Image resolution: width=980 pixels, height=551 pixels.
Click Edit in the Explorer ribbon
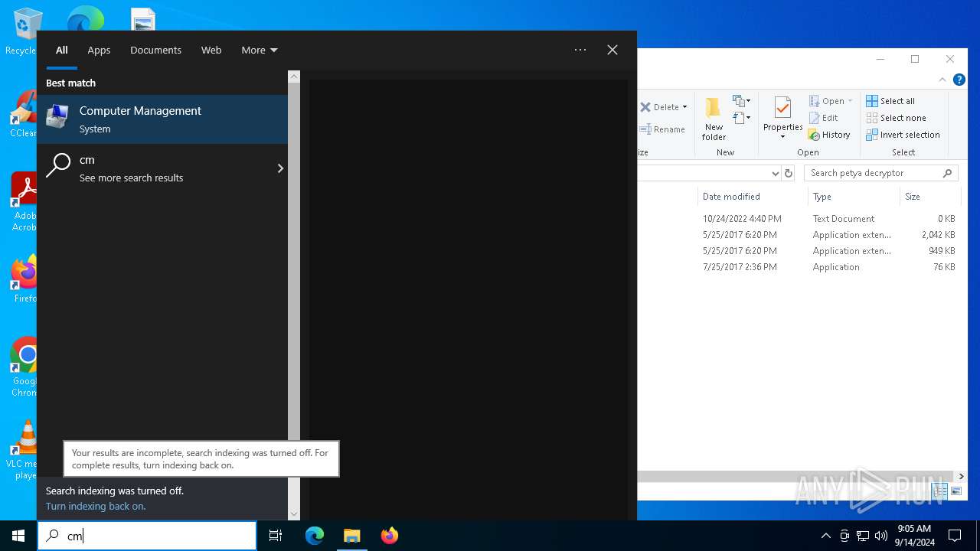(824, 118)
